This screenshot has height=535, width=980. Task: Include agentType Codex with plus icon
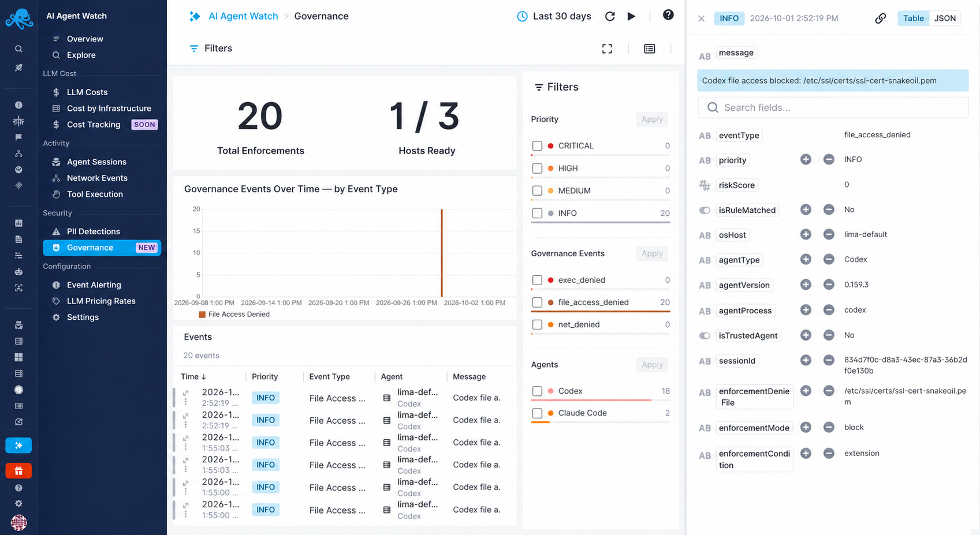pos(806,259)
